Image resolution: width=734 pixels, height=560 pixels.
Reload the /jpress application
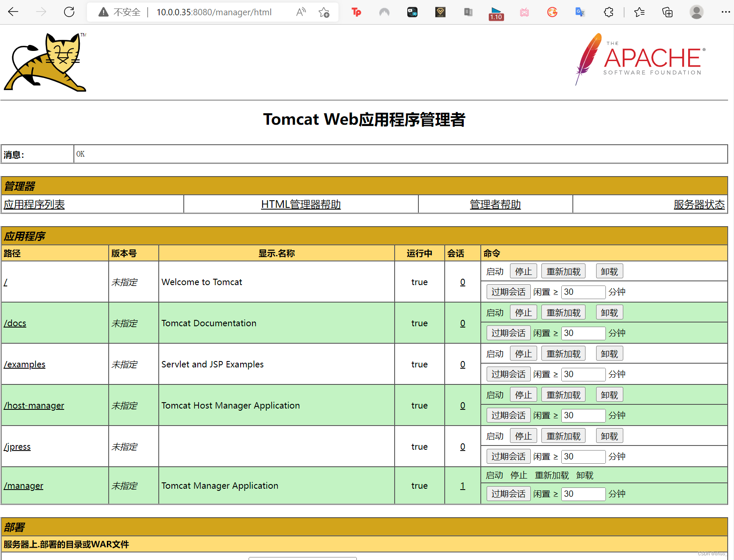pos(563,436)
